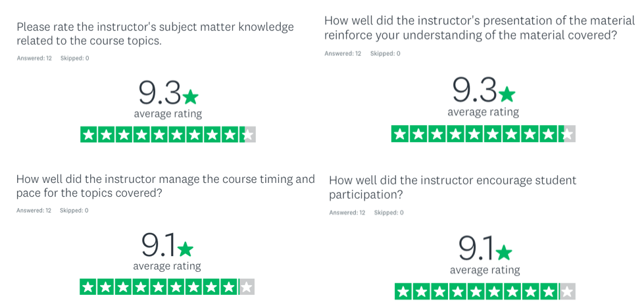Click the first star in the student participation bar
This screenshot has height=308, width=644.
click(x=403, y=292)
